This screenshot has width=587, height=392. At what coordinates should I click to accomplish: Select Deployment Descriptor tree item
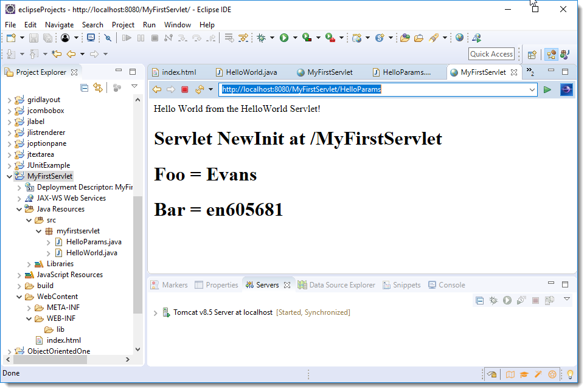78,187
